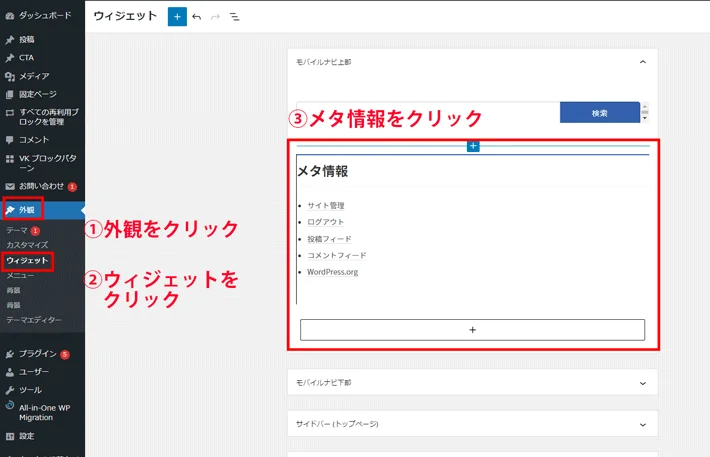The width and height of the screenshot is (710, 457).
Task: Select ウィジェット submenu item
Action: click(27, 260)
